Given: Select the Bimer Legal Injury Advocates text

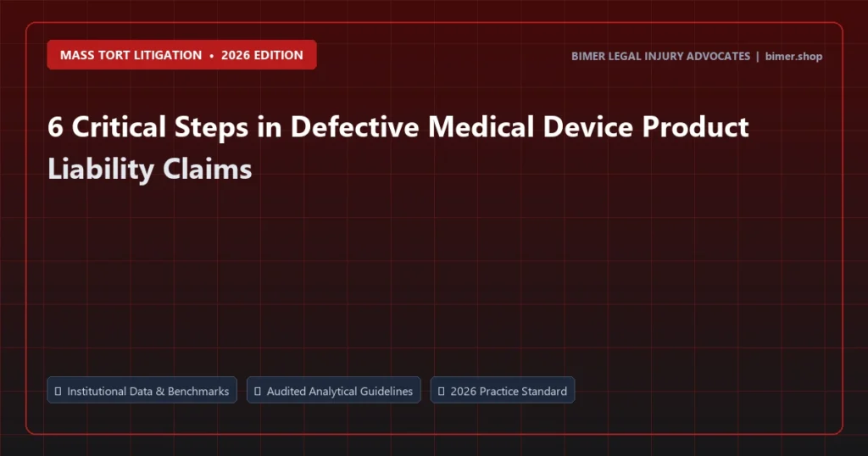Looking at the screenshot, I should pos(660,57).
